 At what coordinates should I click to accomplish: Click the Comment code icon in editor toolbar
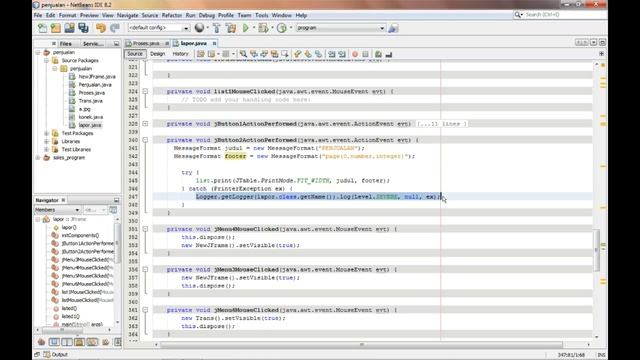(378, 54)
